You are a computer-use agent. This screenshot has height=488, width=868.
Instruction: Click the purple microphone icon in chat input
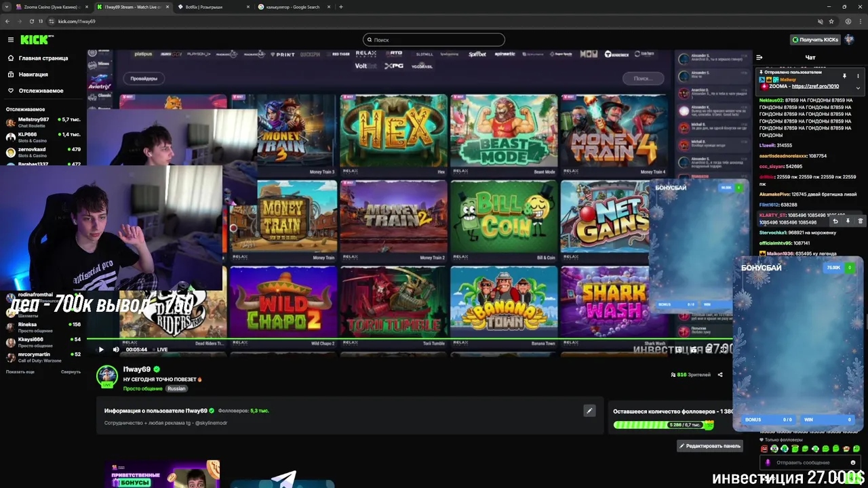click(768, 462)
